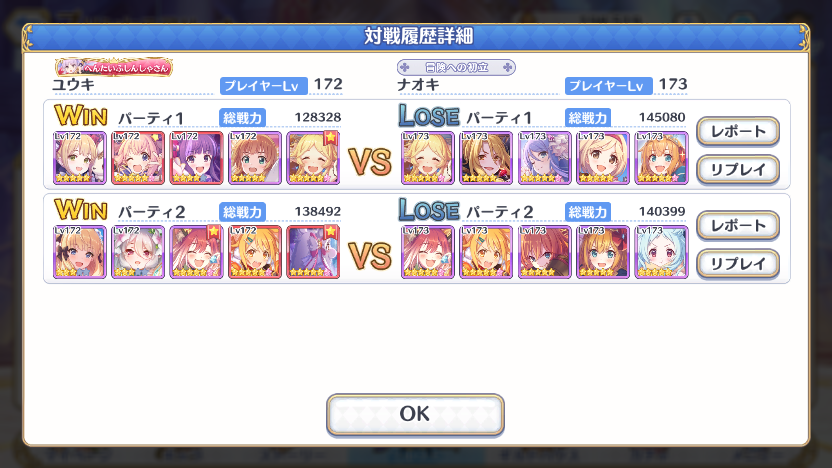Select white-haired second character in winning Party 2

[138, 252]
